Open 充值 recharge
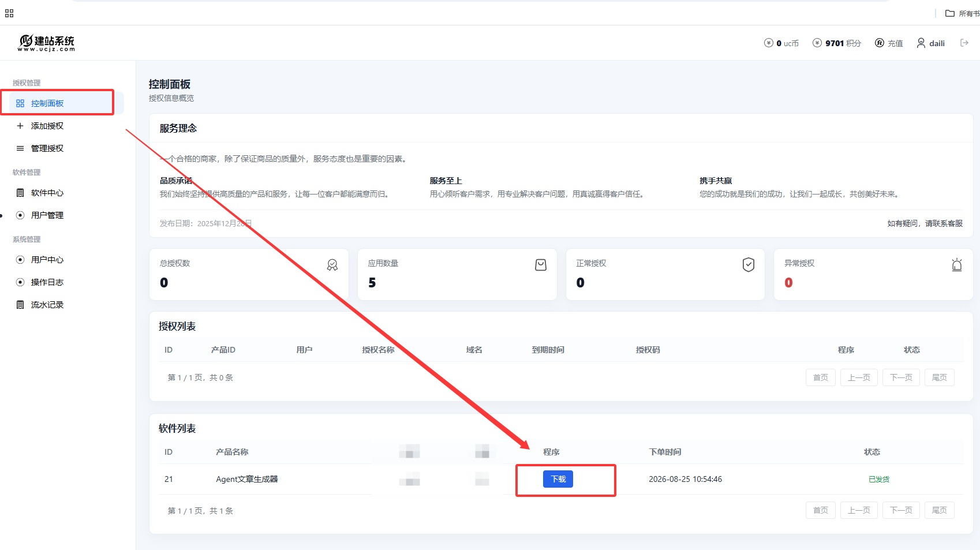The height and width of the screenshot is (550, 980). coord(889,43)
